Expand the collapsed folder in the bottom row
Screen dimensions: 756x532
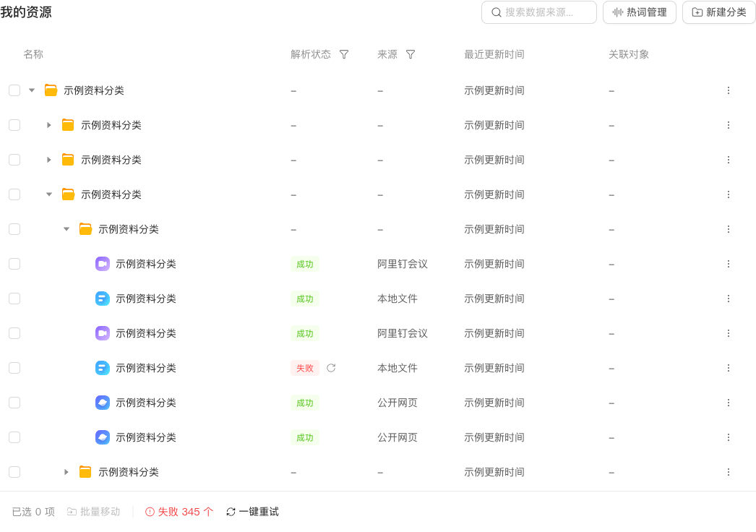click(x=66, y=472)
